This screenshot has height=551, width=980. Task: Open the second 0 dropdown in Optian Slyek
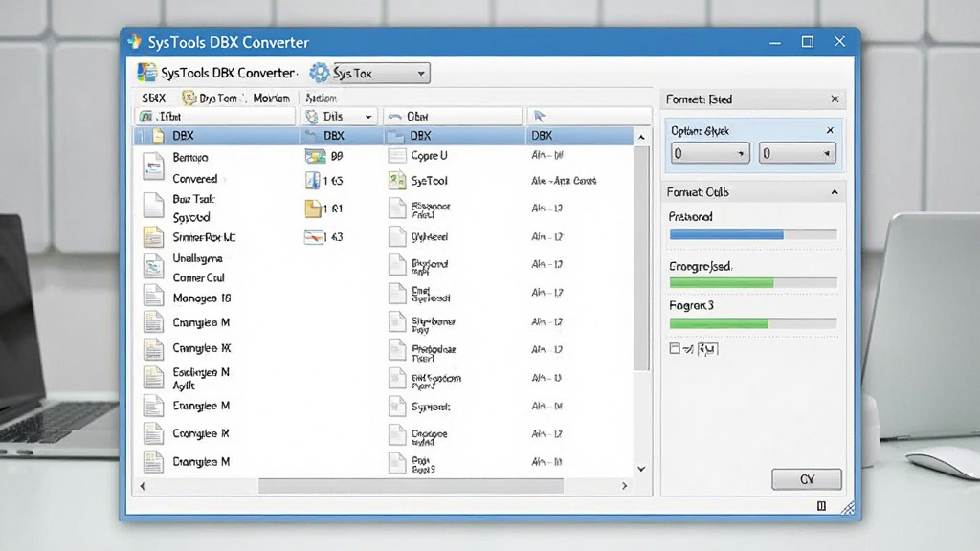[797, 153]
